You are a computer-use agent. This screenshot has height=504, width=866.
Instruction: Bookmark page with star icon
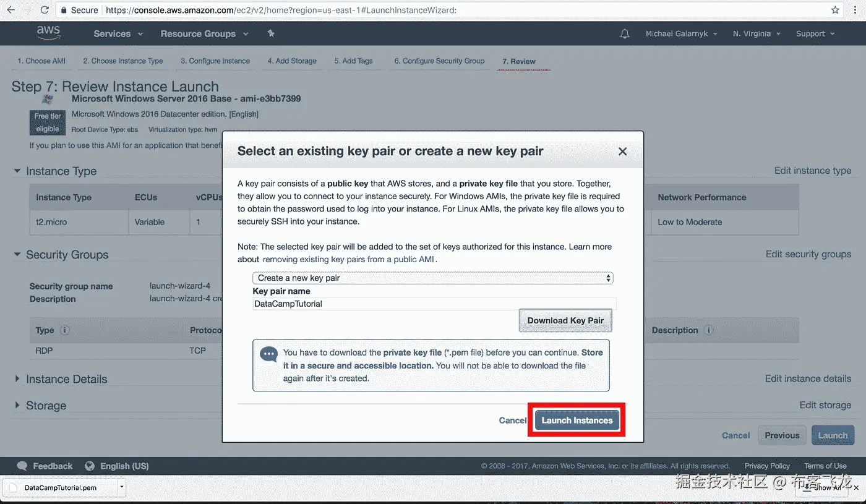(835, 10)
